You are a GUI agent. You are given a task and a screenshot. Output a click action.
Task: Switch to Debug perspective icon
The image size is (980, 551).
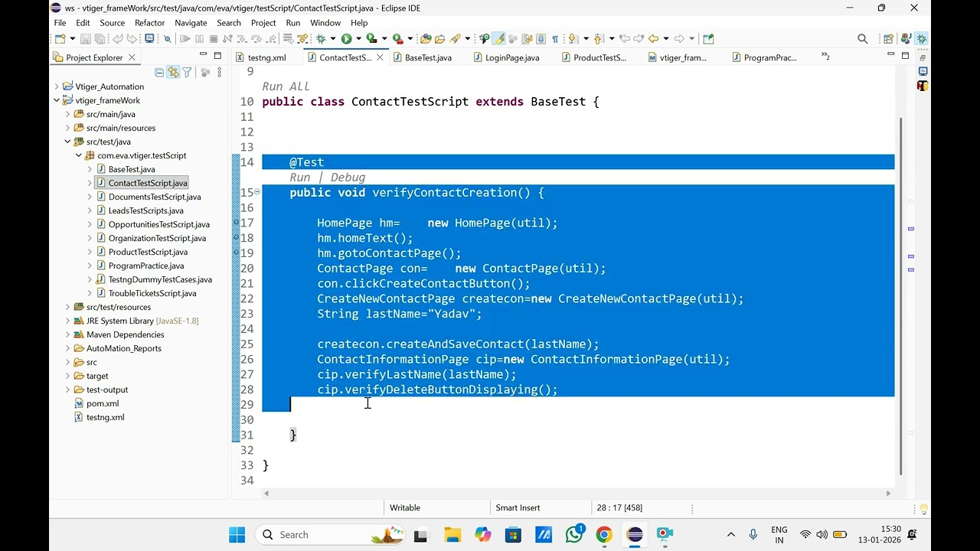pyautogui.click(x=920, y=38)
